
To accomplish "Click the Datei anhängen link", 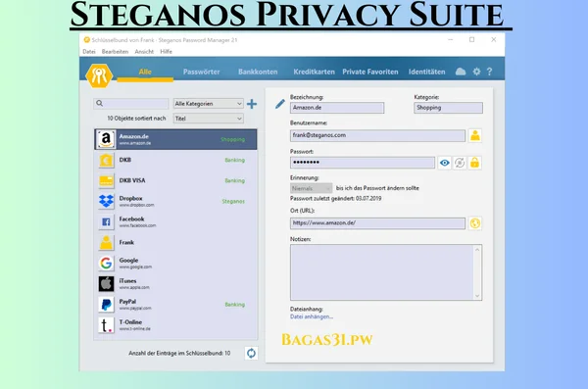I will tap(312, 316).
